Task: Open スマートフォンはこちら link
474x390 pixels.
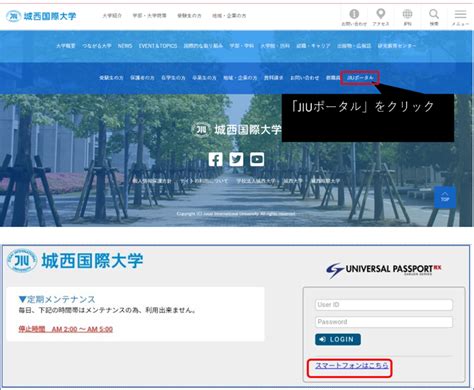Action: pyautogui.click(x=352, y=365)
